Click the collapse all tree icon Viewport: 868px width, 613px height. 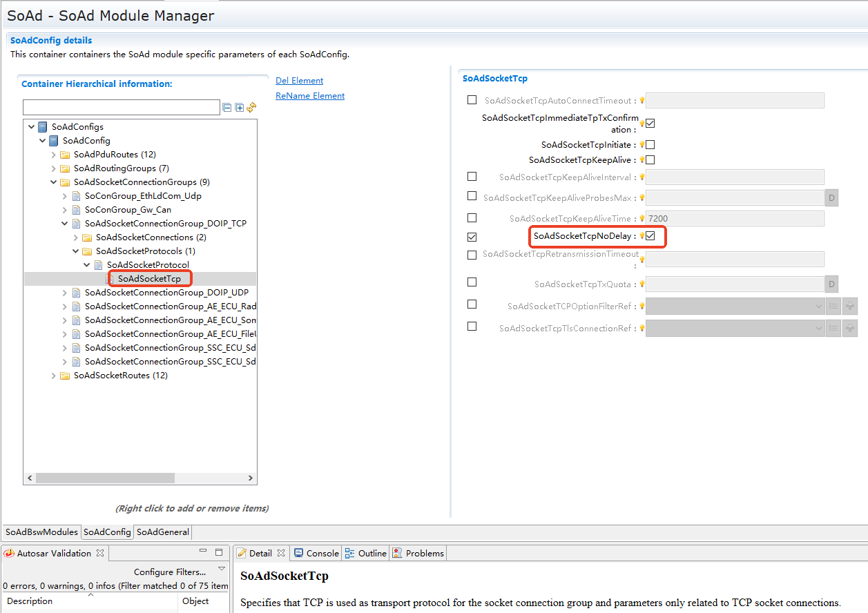tap(226, 108)
